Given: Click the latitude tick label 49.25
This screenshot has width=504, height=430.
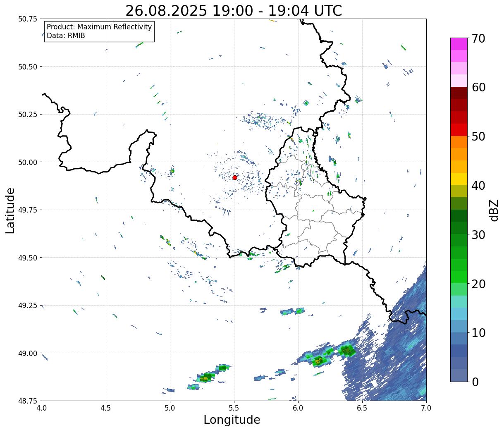Looking at the screenshot, I should [28, 306].
